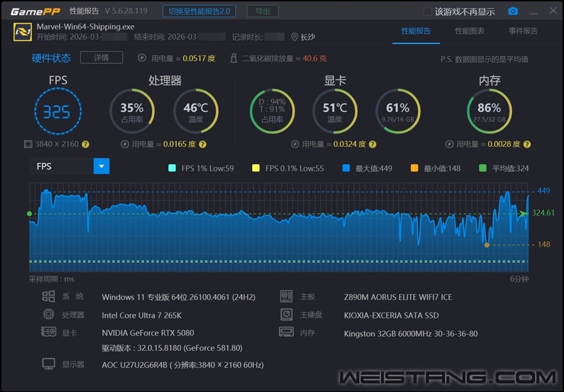Click the blue 最大值 legend swatch
Viewport: 564px width, 392px height.
tap(346, 168)
